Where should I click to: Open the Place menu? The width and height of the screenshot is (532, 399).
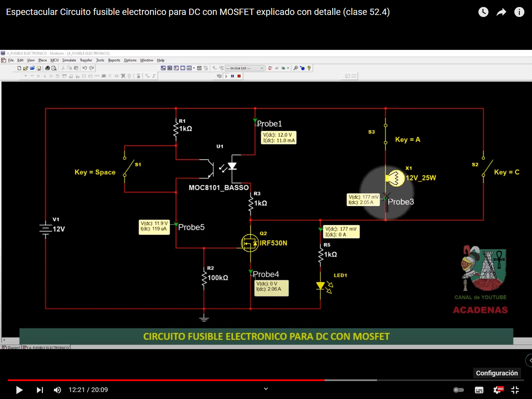(x=43, y=60)
